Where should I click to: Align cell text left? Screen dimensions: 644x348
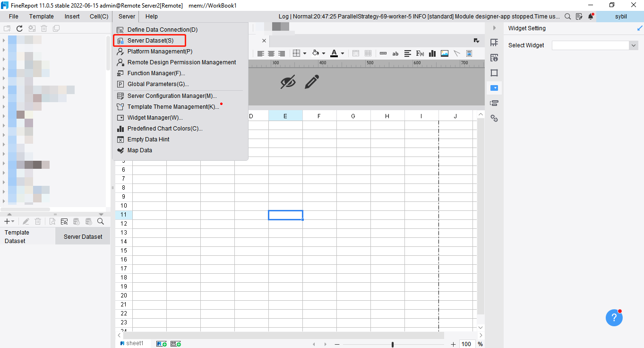tap(261, 53)
